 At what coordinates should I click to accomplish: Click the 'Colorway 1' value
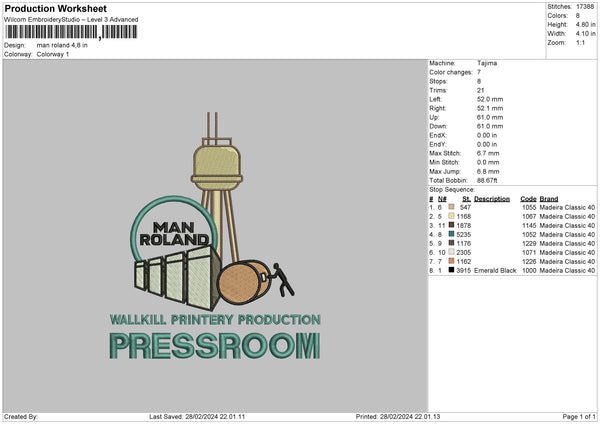click(53, 54)
